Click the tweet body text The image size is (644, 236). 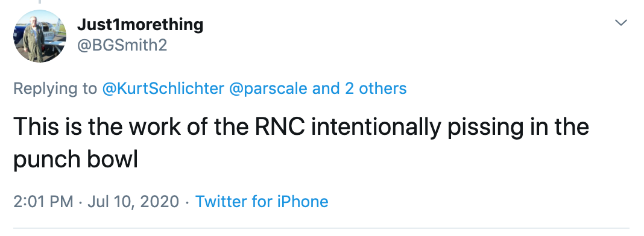pyautogui.click(x=301, y=143)
